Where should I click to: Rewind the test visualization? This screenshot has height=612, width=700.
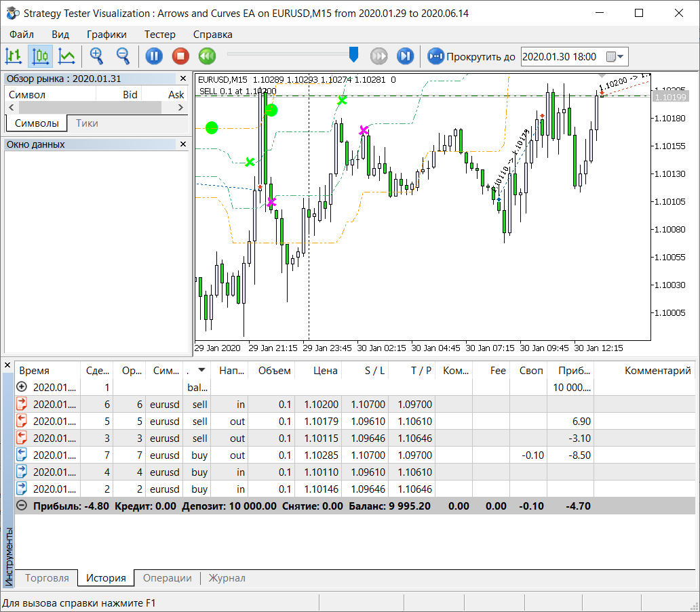coord(207,56)
